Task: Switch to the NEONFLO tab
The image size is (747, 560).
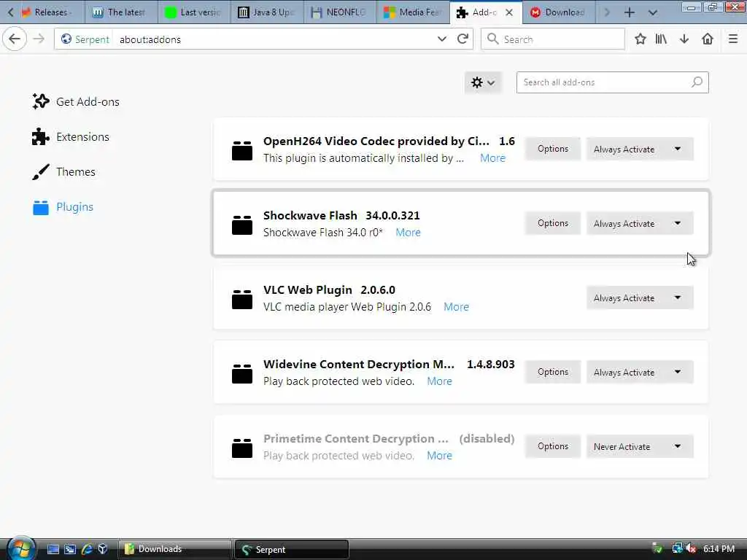Action: click(341, 12)
